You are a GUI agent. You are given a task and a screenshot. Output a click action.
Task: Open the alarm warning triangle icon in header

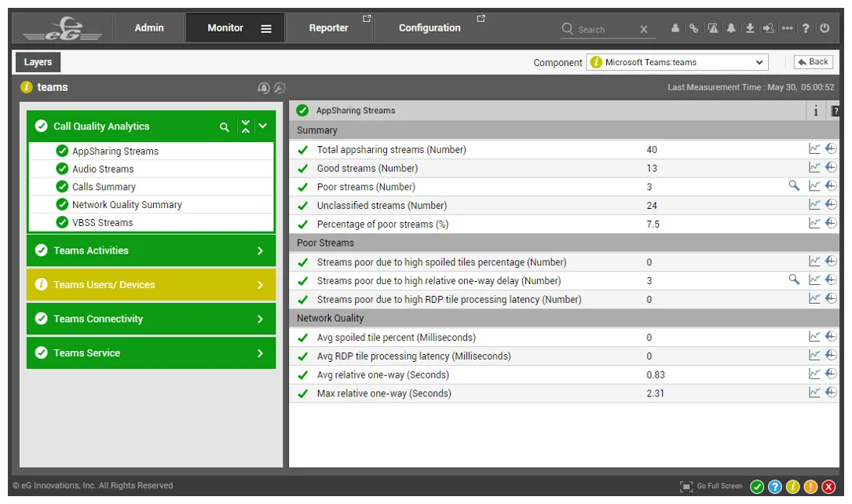coord(713,28)
